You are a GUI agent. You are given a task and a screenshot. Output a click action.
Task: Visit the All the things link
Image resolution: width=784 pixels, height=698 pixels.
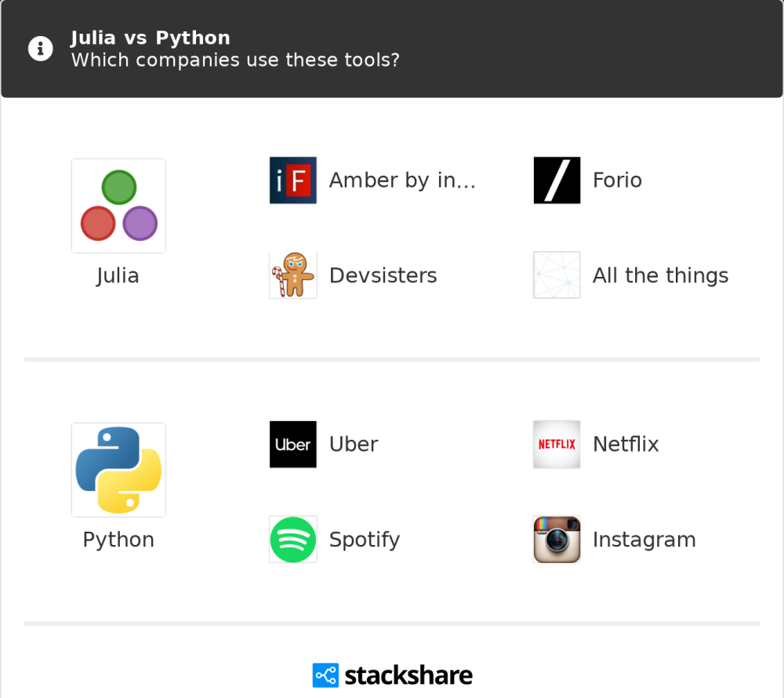[660, 275]
